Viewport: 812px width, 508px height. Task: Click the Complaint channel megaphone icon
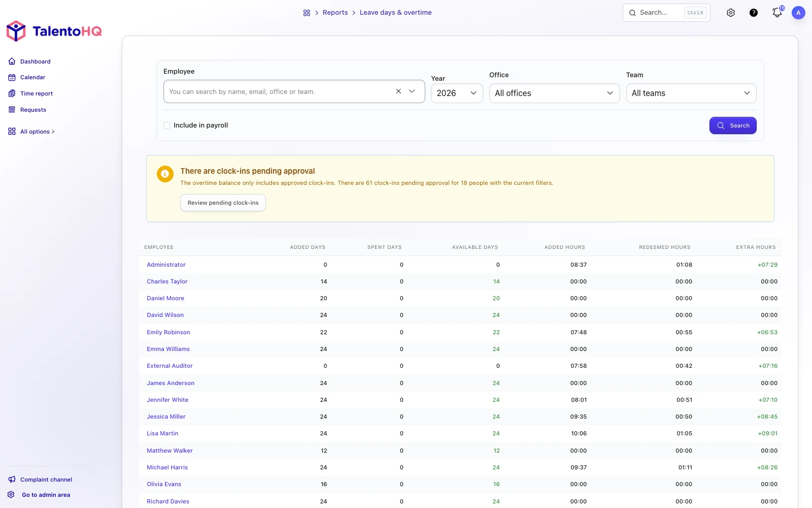point(12,480)
